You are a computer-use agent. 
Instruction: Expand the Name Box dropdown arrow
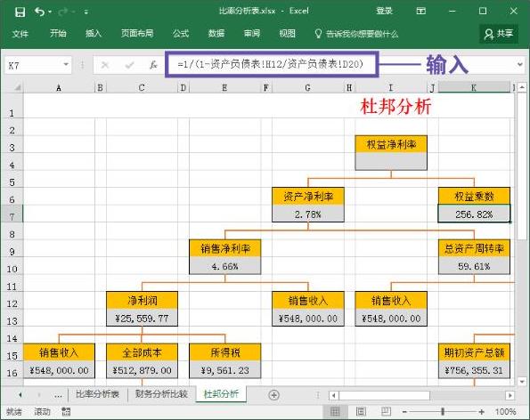pos(66,65)
